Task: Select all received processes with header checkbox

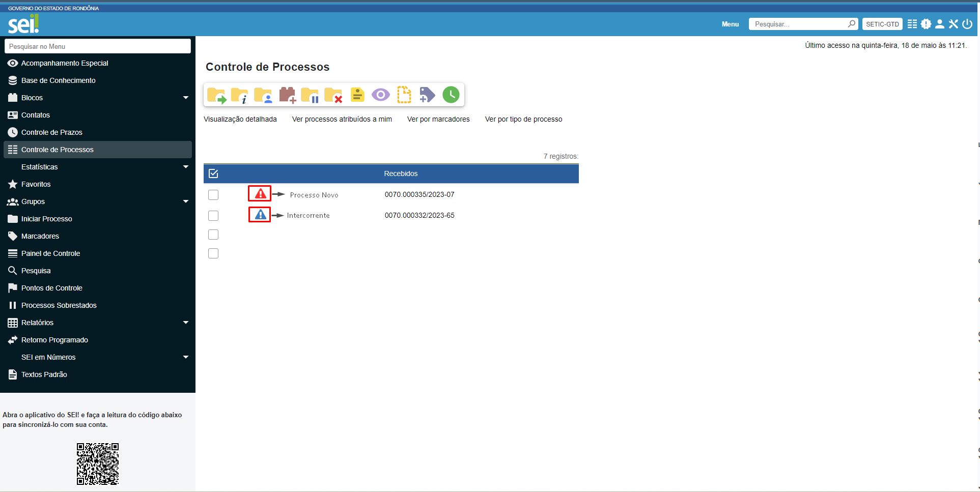Action: tap(213, 173)
